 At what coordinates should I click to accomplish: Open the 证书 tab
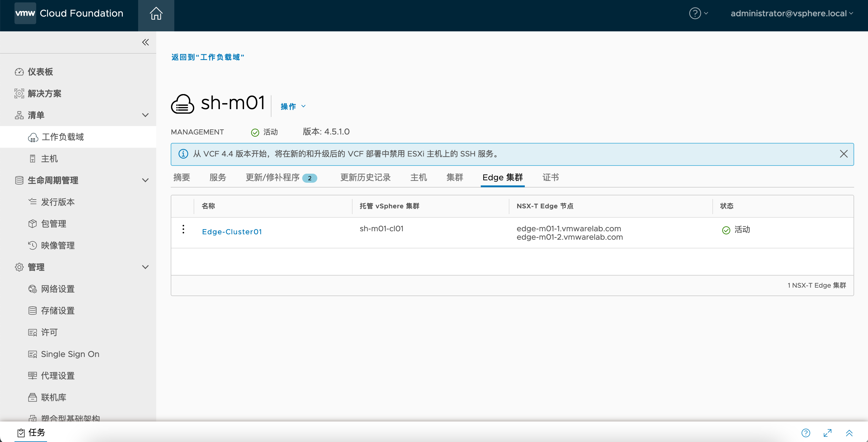[x=551, y=178]
